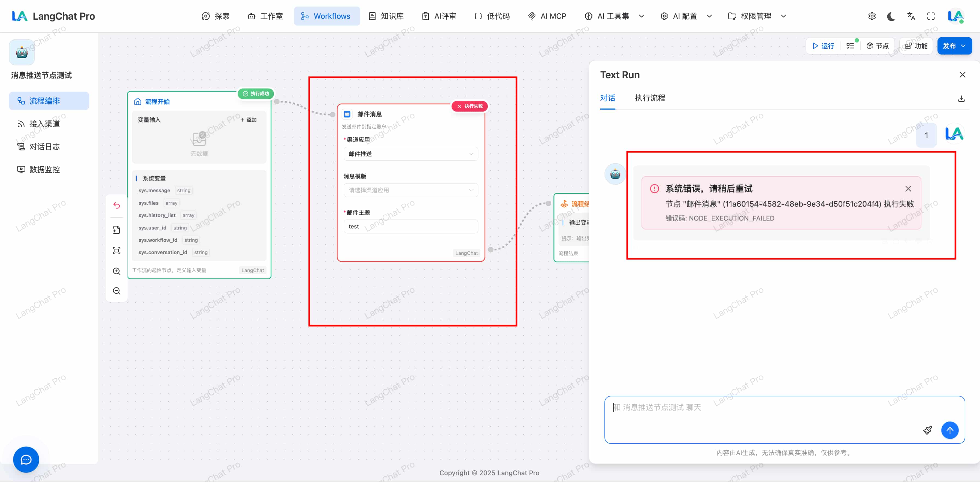Open the 渠道应用 dropdown showing 邮件推送

[410, 154]
